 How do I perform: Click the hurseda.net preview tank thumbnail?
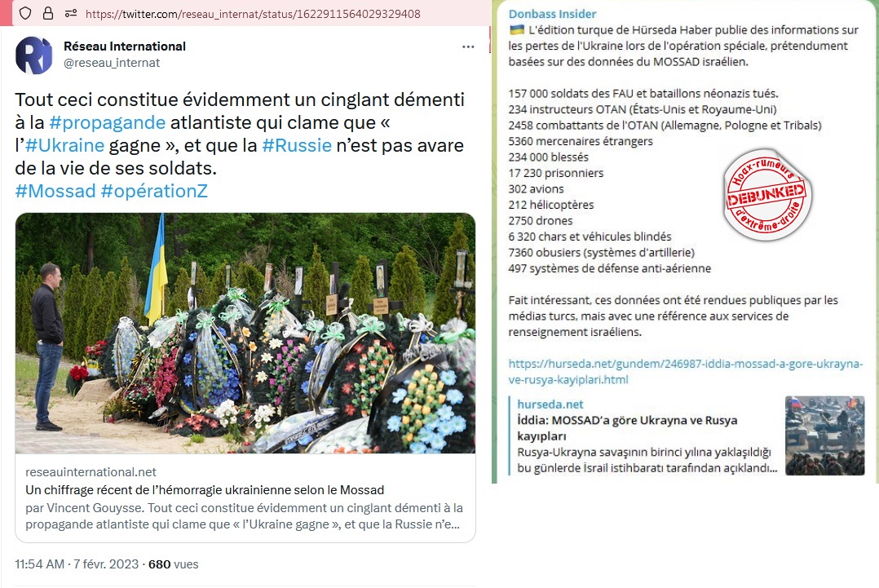click(824, 435)
